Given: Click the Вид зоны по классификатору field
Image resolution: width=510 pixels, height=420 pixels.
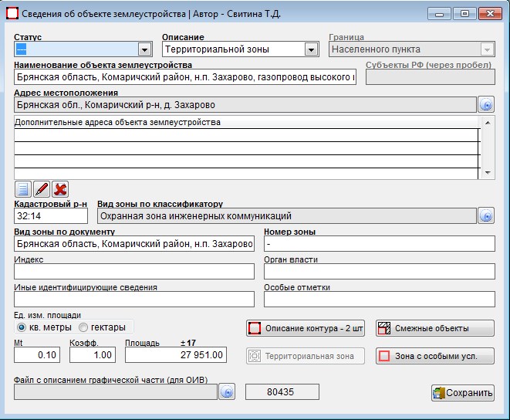Looking at the screenshot, I should coord(287,216).
